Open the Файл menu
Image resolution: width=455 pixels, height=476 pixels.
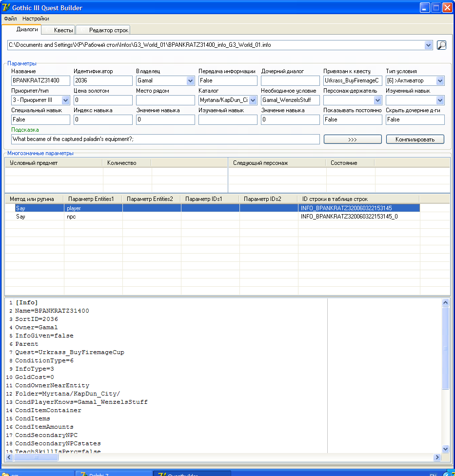click(10, 19)
